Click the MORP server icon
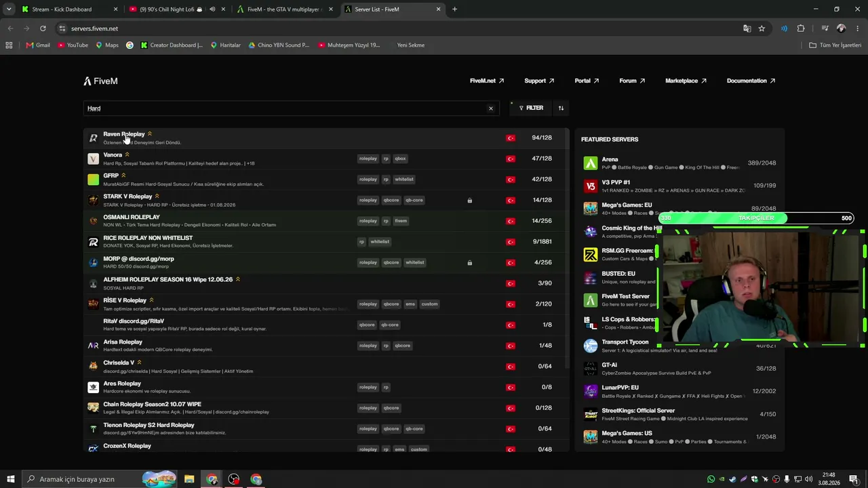 pyautogui.click(x=94, y=262)
